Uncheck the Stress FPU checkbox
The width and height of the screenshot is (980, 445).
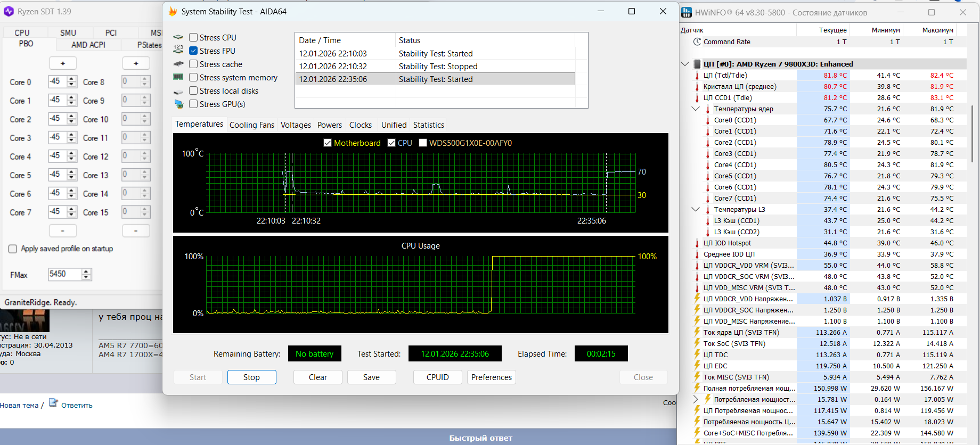point(193,51)
